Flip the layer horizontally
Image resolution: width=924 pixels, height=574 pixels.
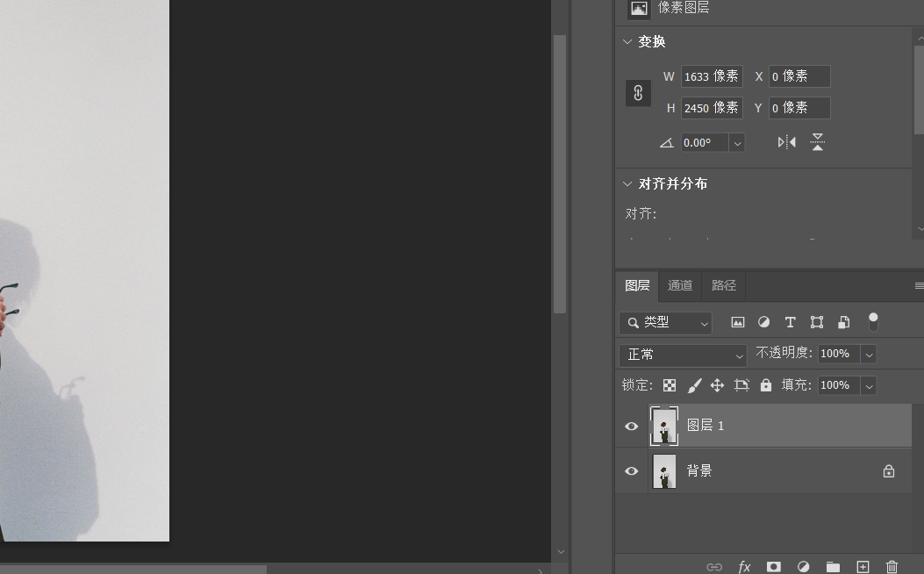[x=787, y=142]
